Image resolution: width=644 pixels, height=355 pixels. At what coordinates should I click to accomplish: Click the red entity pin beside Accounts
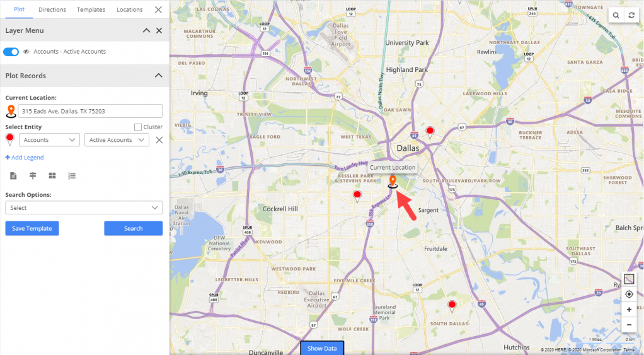[10, 140]
